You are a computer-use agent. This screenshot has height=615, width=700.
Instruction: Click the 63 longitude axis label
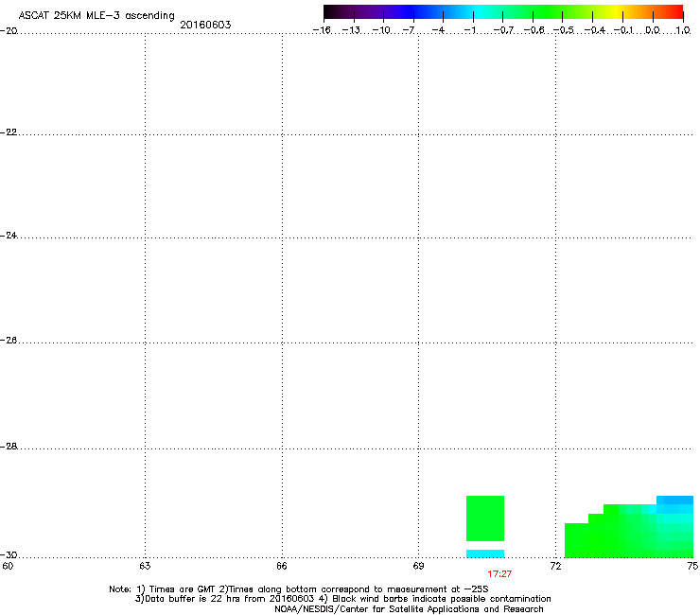click(145, 567)
